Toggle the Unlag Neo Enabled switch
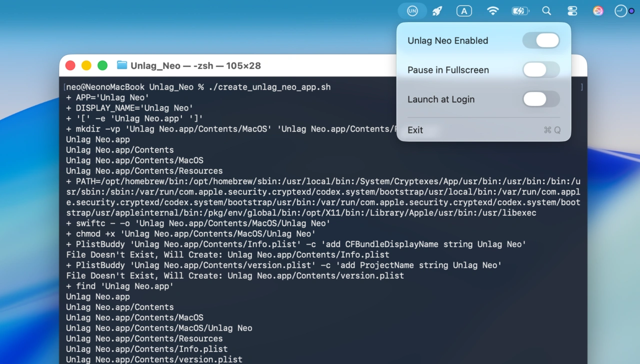The width and height of the screenshot is (640, 364). click(x=541, y=40)
